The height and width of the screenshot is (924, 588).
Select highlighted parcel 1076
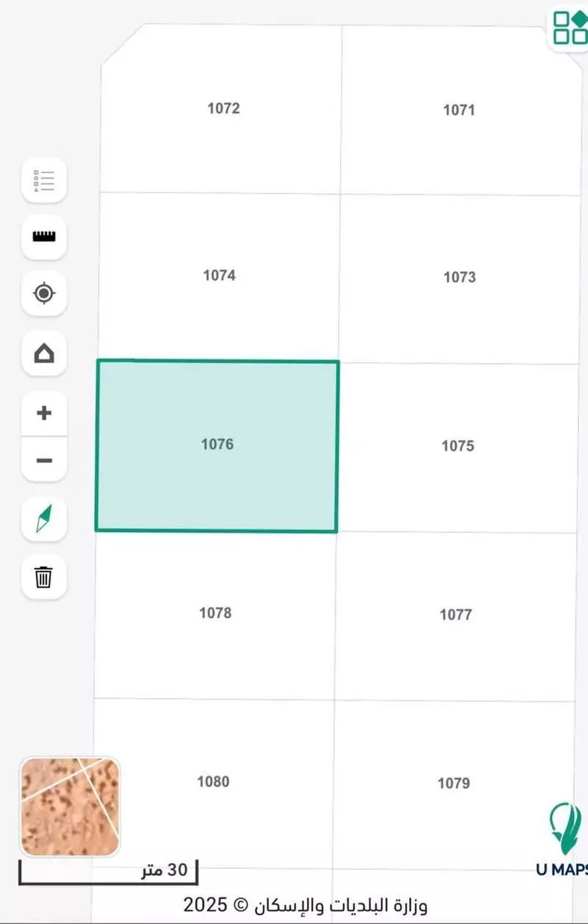point(217,445)
